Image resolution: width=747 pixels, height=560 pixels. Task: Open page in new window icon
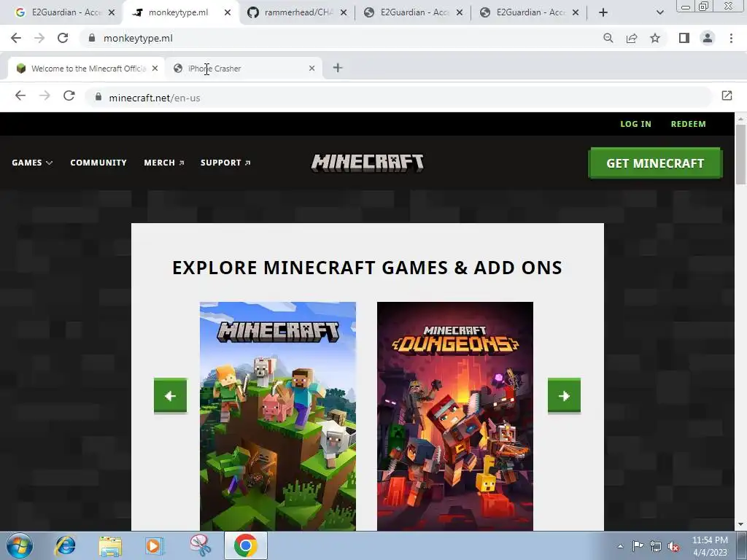pyautogui.click(x=727, y=96)
